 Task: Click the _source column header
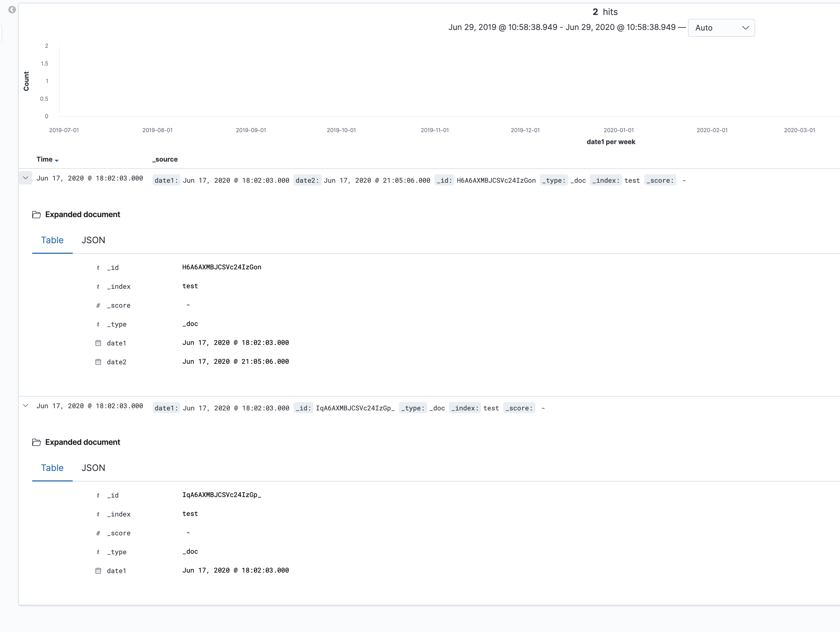(165, 160)
